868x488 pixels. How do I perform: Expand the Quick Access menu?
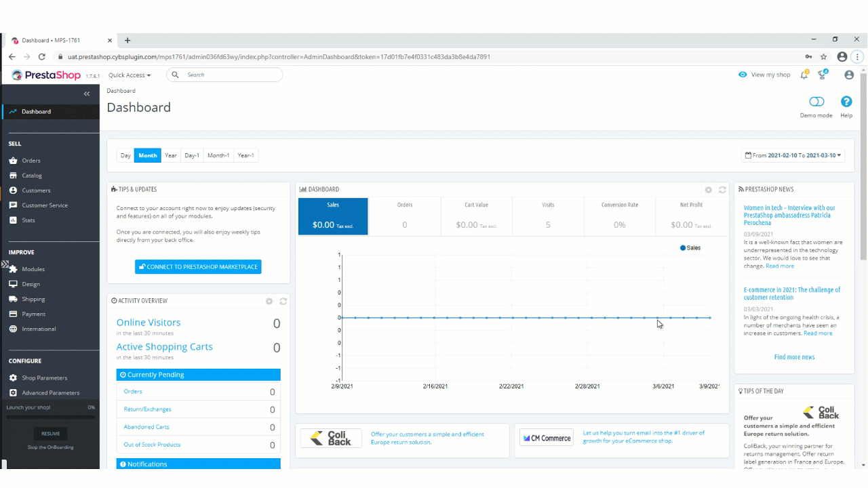pyautogui.click(x=130, y=75)
